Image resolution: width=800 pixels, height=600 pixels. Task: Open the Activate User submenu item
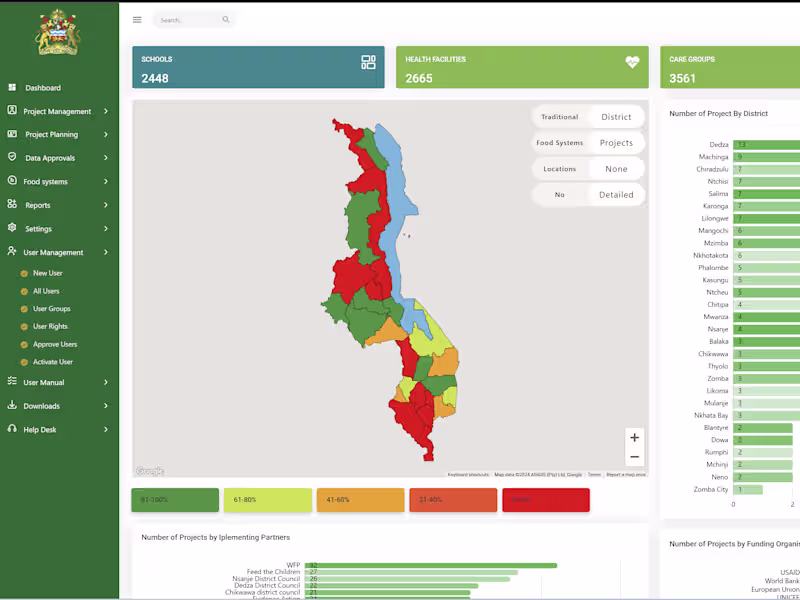pyautogui.click(x=53, y=362)
